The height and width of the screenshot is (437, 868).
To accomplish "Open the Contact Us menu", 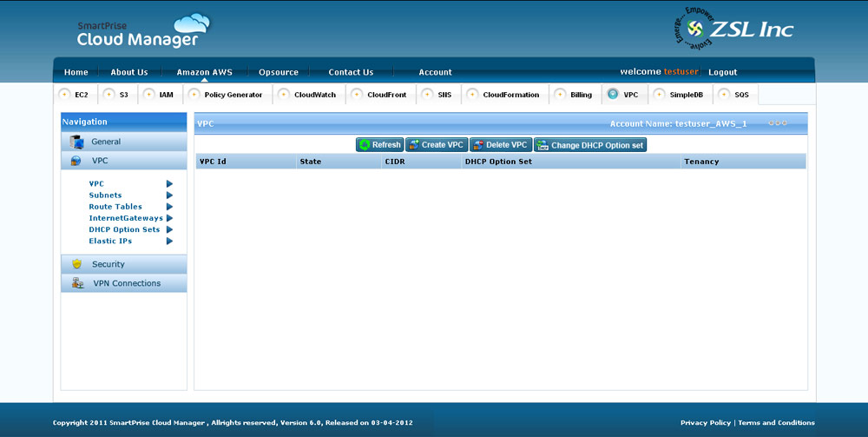I will pyautogui.click(x=351, y=72).
